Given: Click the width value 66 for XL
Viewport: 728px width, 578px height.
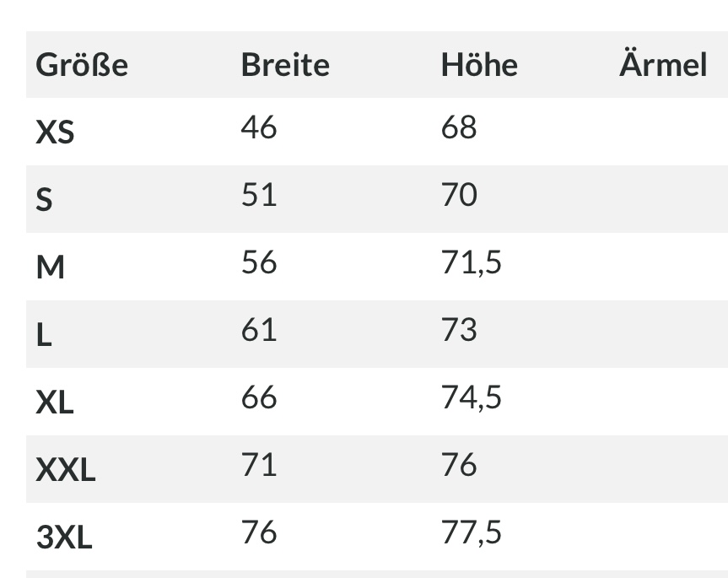Looking at the screenshot, I should (x=259, y=397).
